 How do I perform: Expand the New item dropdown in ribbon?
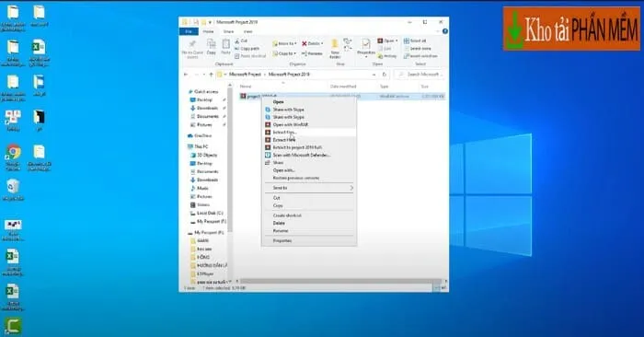[348, 41]
